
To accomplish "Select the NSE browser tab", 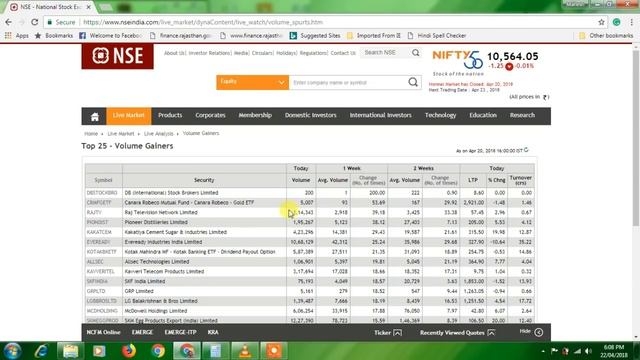I will click(50, 7).
